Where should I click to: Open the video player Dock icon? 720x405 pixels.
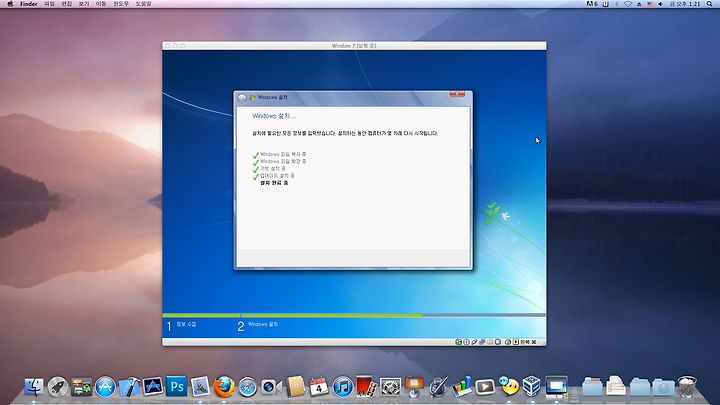coord(485,387)
